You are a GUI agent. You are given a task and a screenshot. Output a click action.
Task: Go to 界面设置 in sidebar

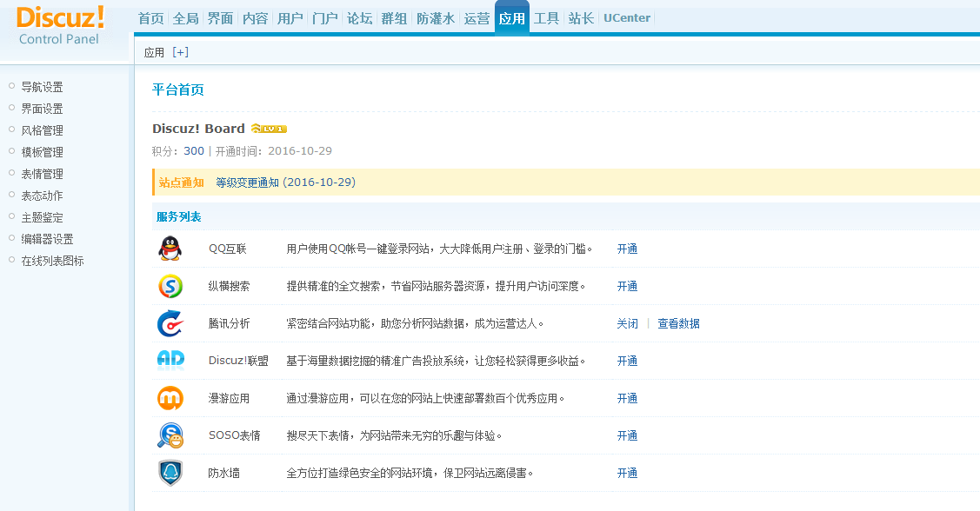point(42,109)
